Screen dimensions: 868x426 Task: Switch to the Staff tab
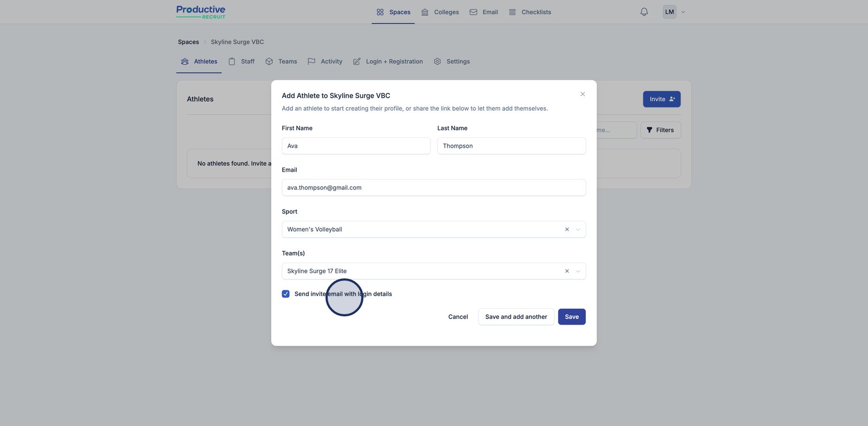pos(241,62)
